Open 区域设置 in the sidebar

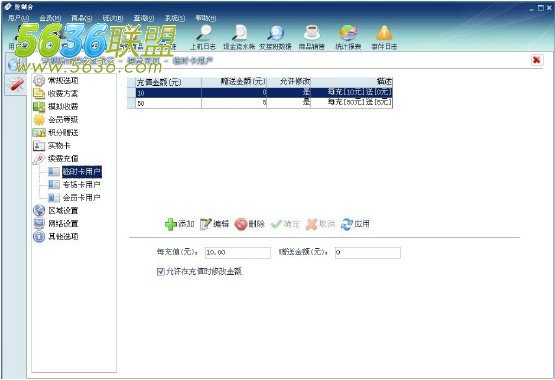63,211
